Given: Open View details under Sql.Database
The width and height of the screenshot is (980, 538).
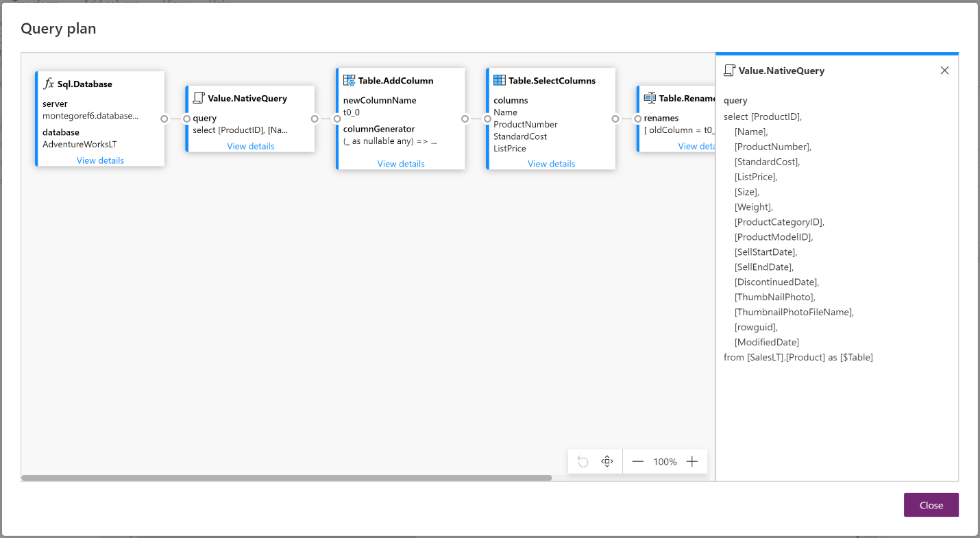Looking at the screenshot, I should click(x=100, y=160).
